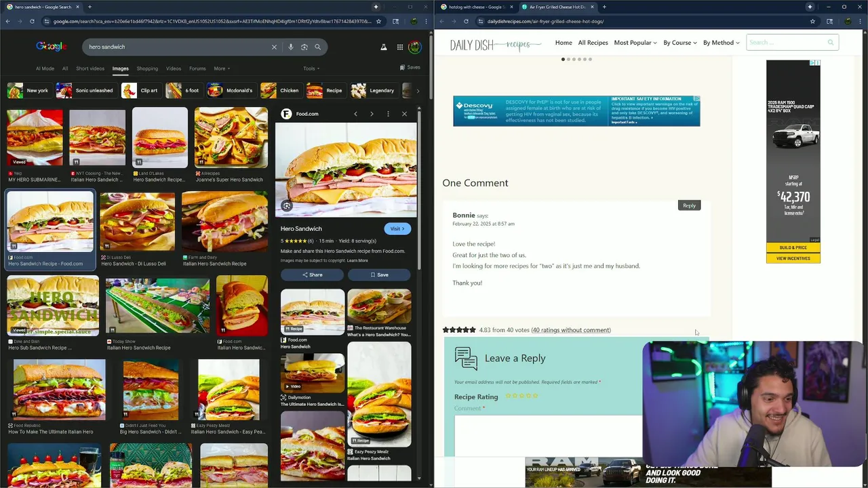This screenshot has height=488, width=868.
Task: Open Google Lens search by image icon
Action: (x=304, y=47)
